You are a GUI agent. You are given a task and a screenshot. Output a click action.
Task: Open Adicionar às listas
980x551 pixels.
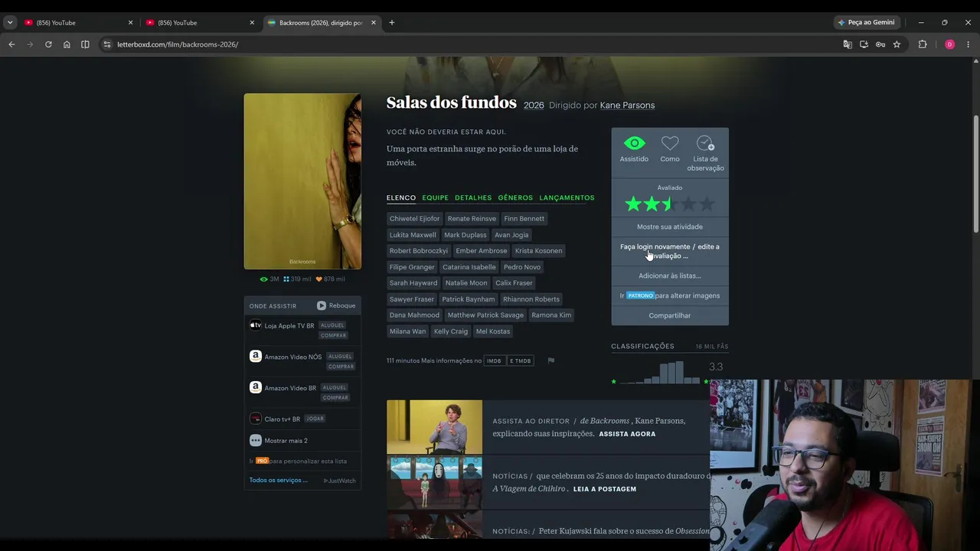pos(670,275)
